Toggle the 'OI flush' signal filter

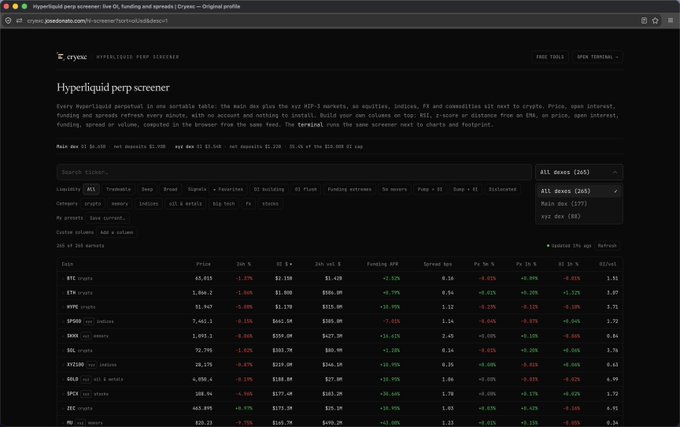pyautogui.click(x=306, y=189)
